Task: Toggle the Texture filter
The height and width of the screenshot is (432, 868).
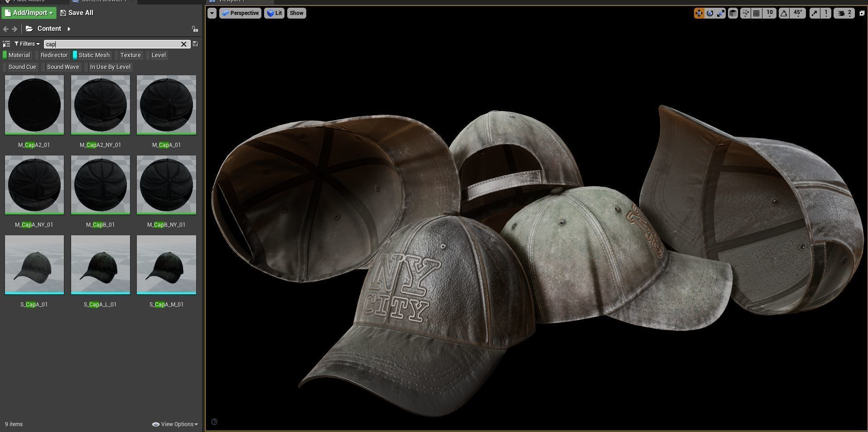Action: 129,55
